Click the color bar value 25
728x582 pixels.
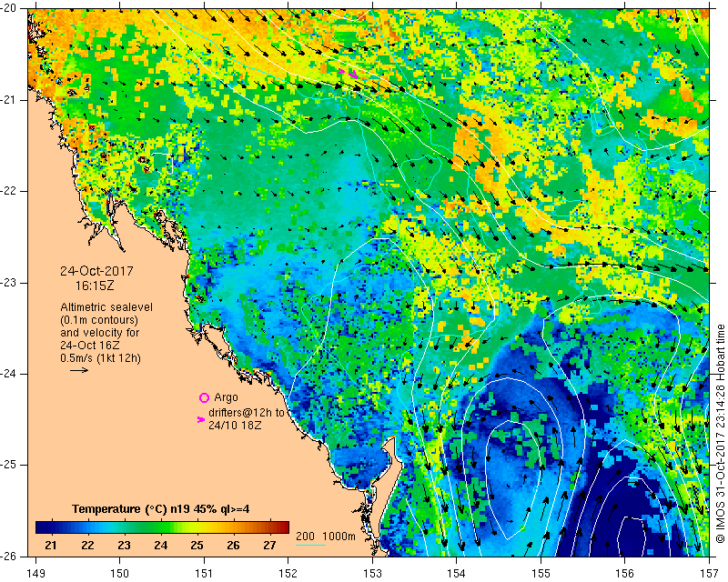click(x=197, y=546)
